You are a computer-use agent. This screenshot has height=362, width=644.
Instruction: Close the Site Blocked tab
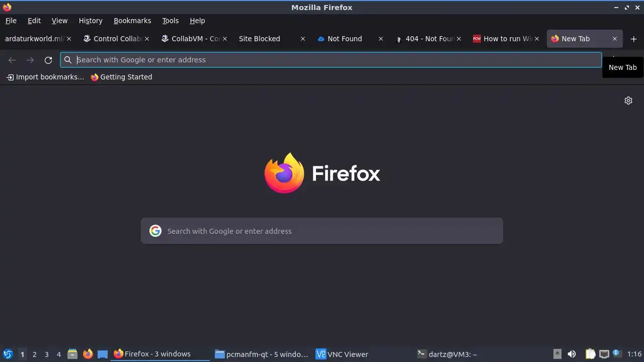pyautogui.click(x=303, y=39)
